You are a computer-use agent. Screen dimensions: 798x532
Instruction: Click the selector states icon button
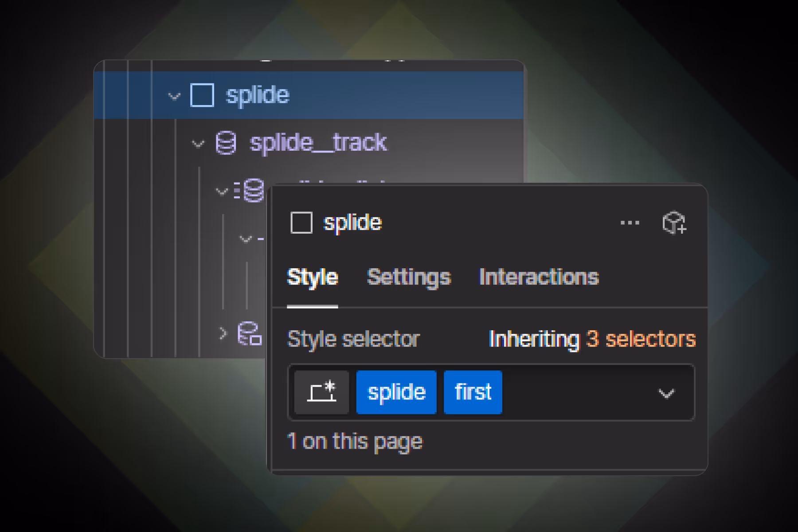pyautogui.click(x=322, y=393)
